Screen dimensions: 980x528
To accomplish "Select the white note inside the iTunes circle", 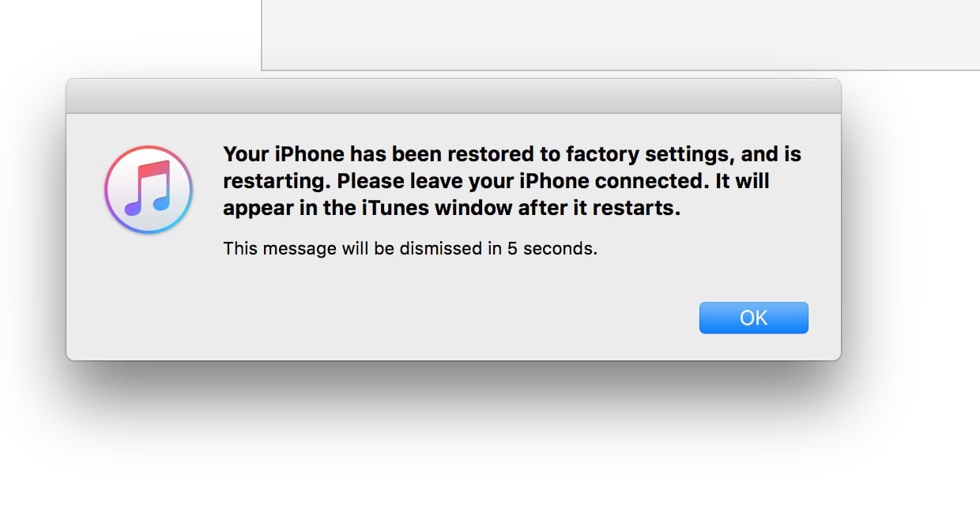I will [150, 190].
